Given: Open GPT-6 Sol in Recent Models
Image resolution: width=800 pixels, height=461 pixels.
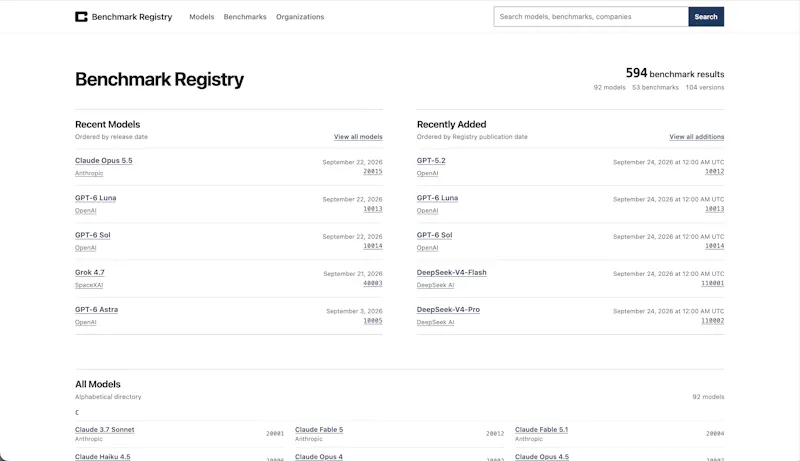Looking at the screenshot, I should coord(92,235).
